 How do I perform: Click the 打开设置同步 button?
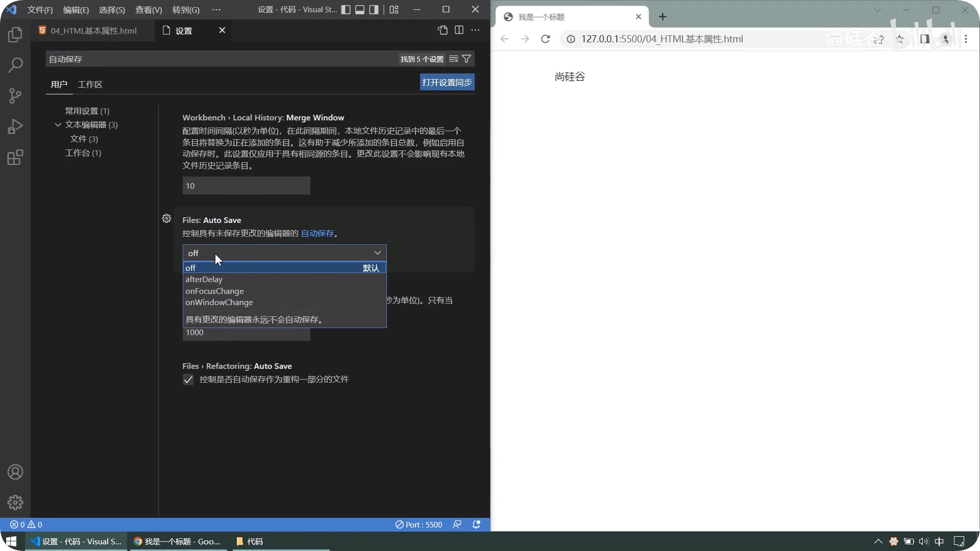[447, 83]
